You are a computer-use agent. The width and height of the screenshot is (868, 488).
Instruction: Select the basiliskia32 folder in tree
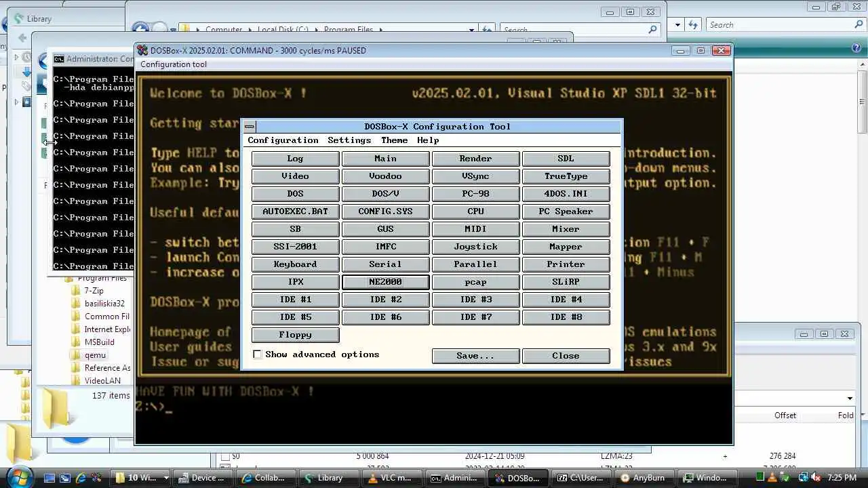104,304
